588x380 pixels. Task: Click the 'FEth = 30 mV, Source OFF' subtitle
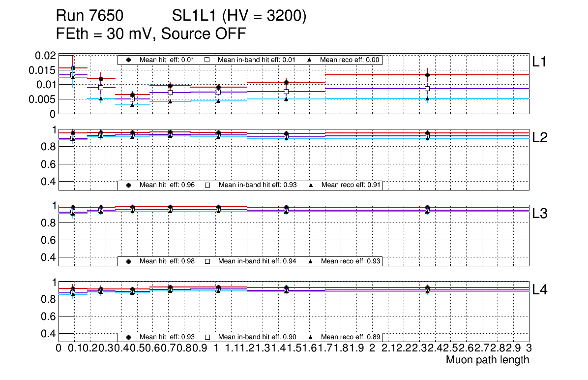[x=151, y=34]
